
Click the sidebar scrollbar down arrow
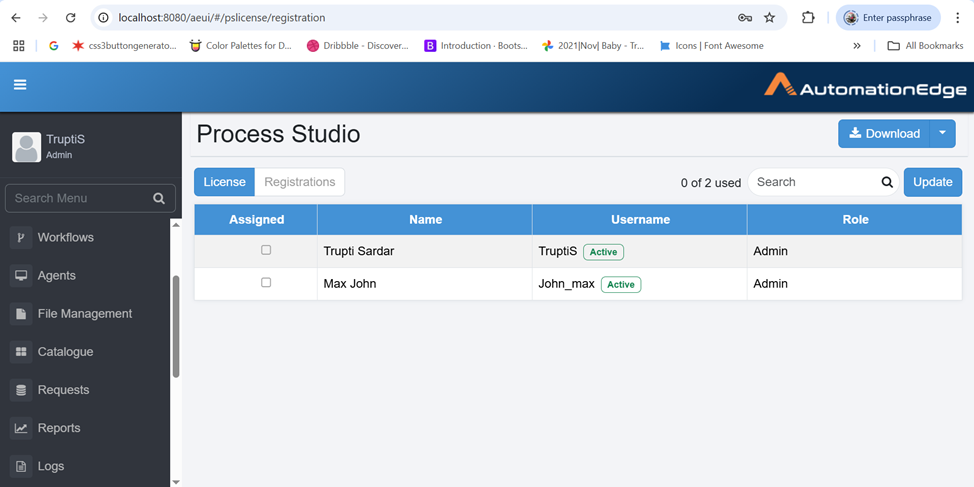pyautogui.click(x=176, y=481)
